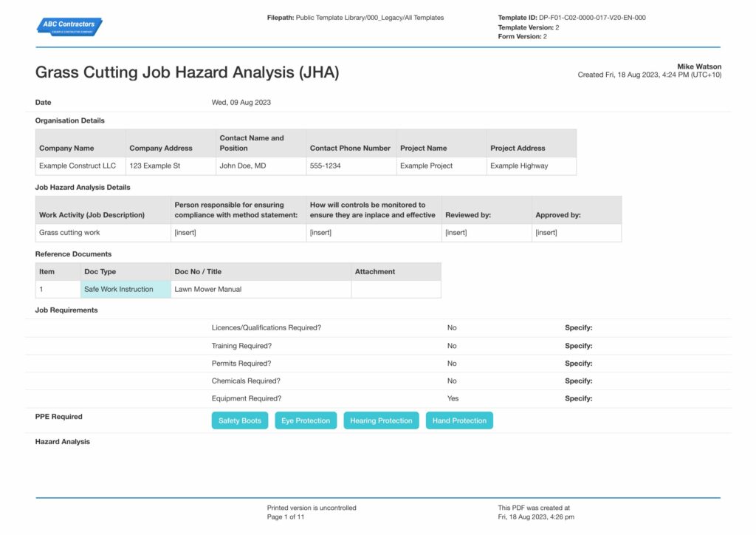Click the Training Required answer No
Image resolution: width=756 pixels, height=535 pixels.
point(452,346)
